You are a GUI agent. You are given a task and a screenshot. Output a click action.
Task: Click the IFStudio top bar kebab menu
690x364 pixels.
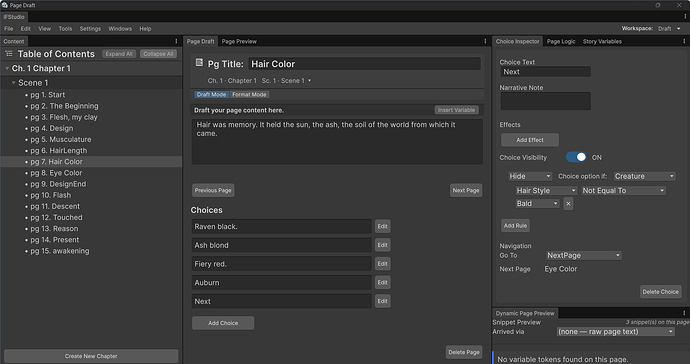(685, 17)
